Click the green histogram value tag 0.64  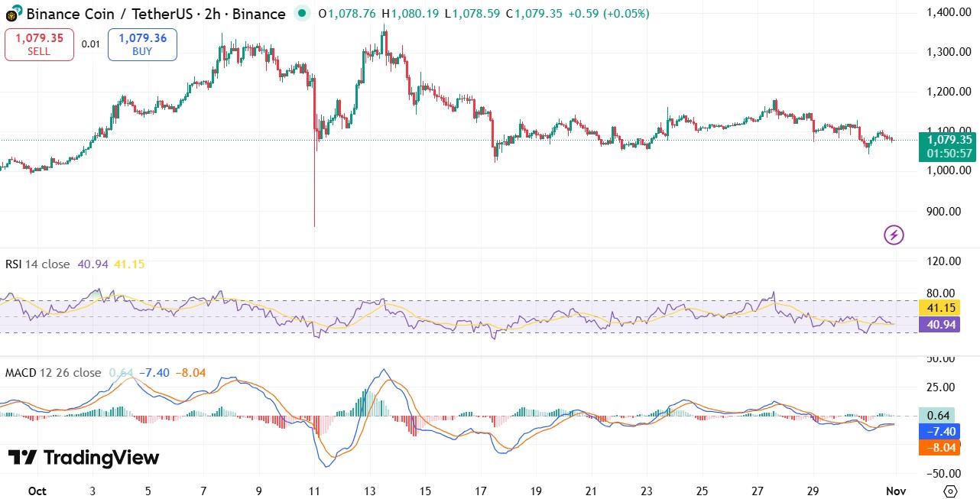tap(938, 416)
